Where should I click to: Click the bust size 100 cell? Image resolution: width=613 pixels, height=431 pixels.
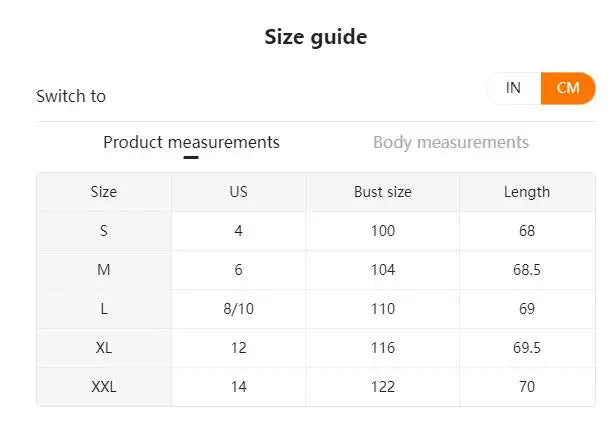382,231
